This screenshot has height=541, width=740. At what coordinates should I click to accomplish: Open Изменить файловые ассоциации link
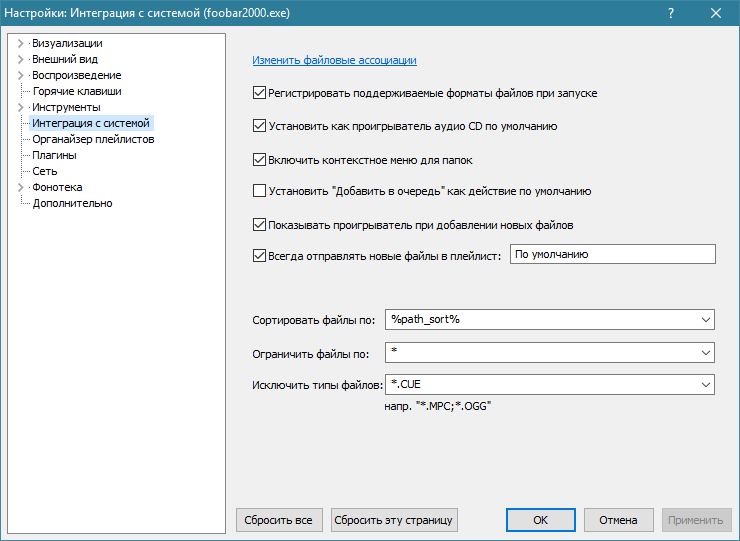point(334,60)
